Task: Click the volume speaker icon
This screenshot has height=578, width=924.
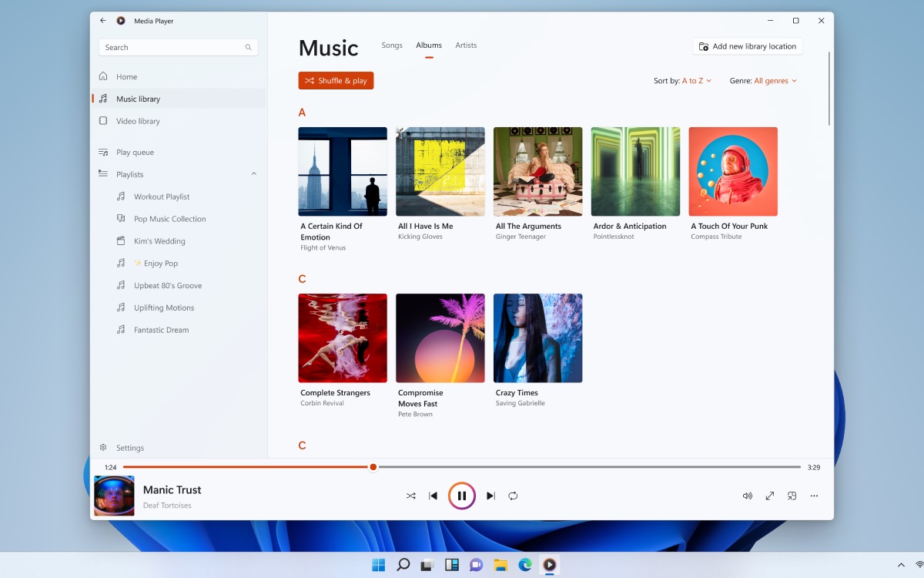Action: pos(747,496)
